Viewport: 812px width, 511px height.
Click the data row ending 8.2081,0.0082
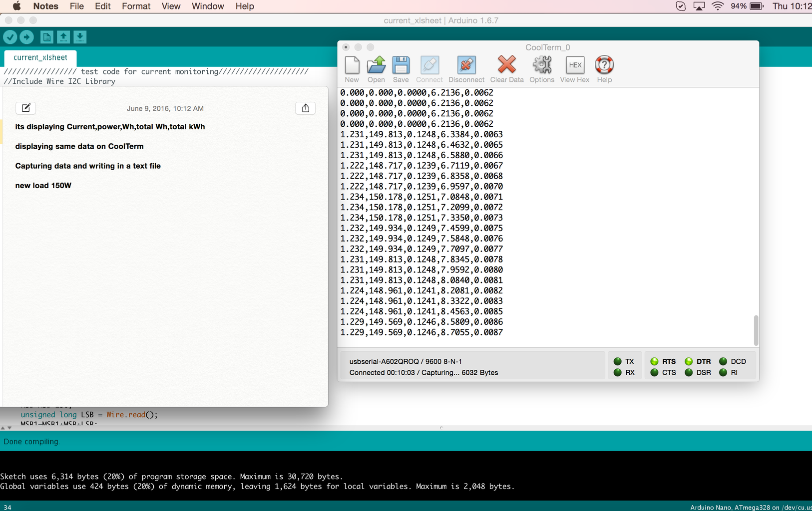point(421,291)
